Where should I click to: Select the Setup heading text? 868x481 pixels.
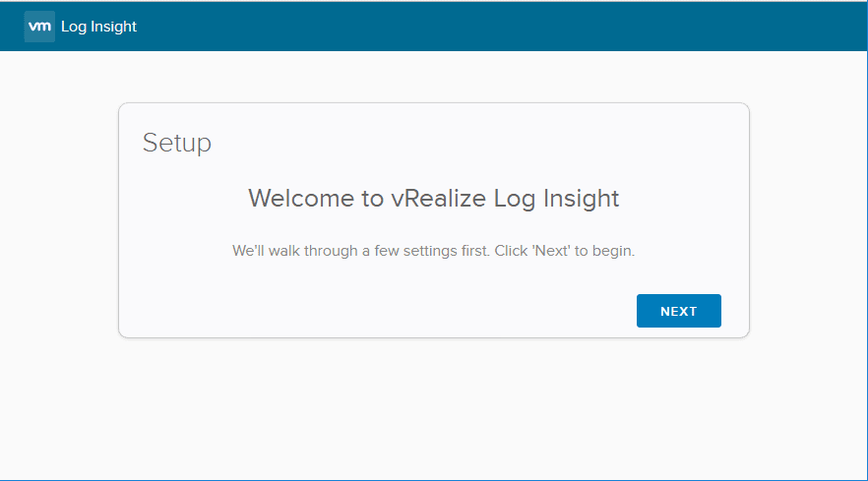click(x=177, y=143)
